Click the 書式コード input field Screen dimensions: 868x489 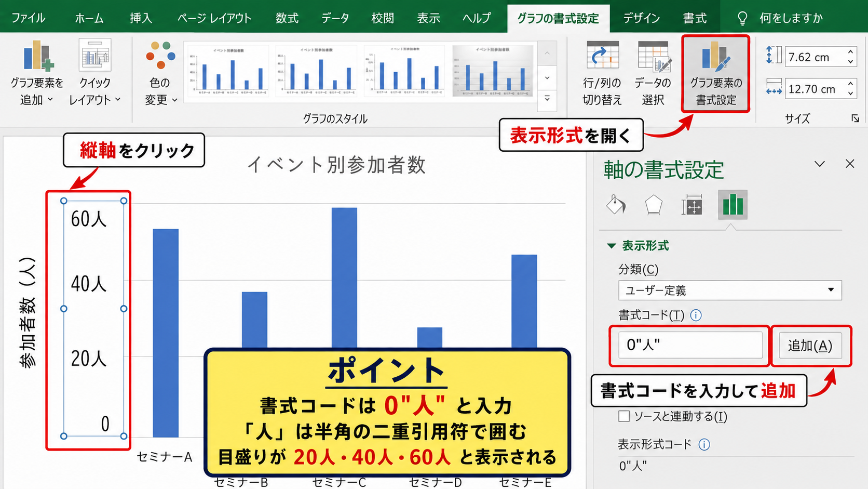tap(690, 345)
